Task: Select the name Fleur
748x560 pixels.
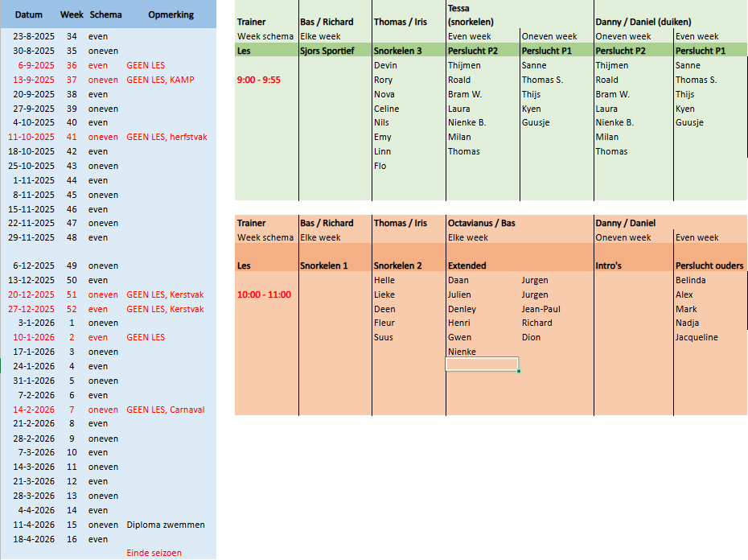Action: [x=384, y=323]
